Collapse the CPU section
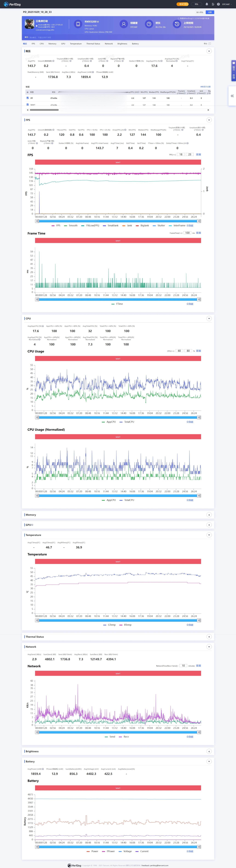 pyautogui.click(x=209, y=318)
